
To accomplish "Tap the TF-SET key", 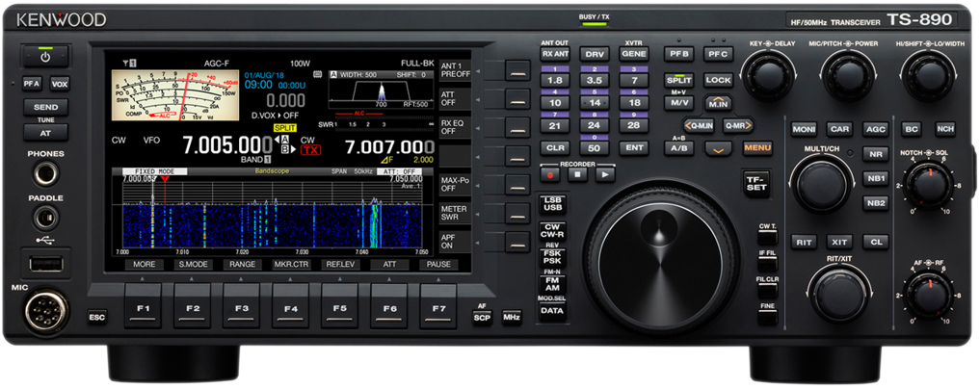I will pos(756,184).
